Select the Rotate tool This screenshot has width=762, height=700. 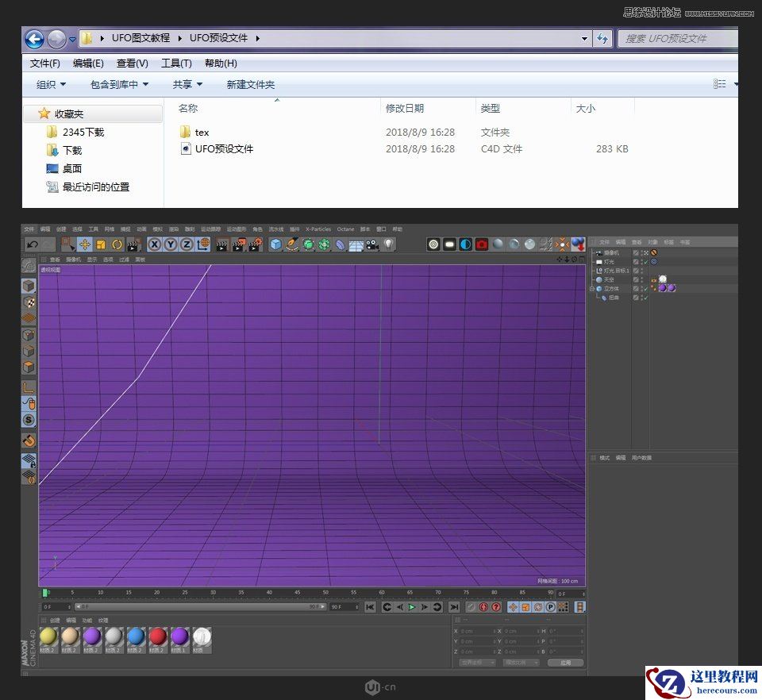[x=116, y=244]
